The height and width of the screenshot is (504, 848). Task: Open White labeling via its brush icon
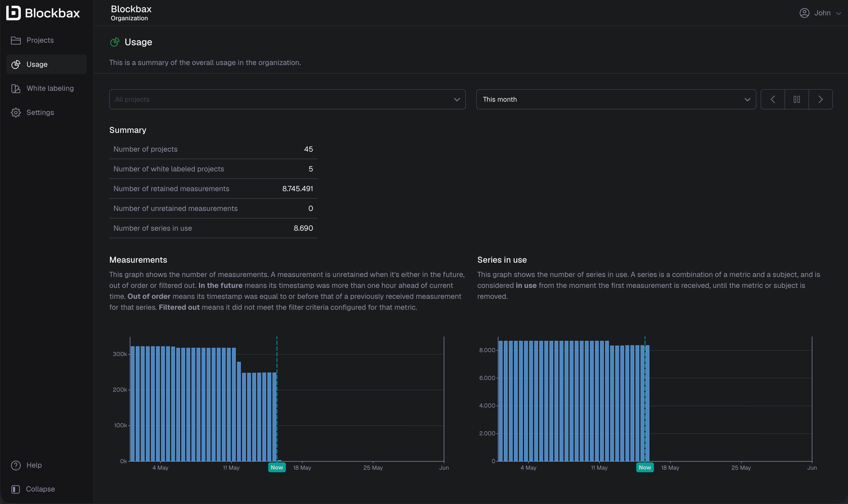[16, 89]
